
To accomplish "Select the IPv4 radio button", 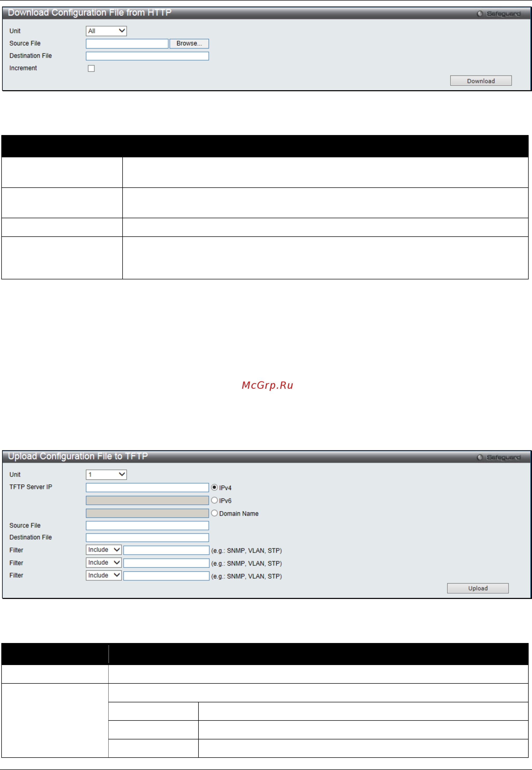I will point(214,488).
